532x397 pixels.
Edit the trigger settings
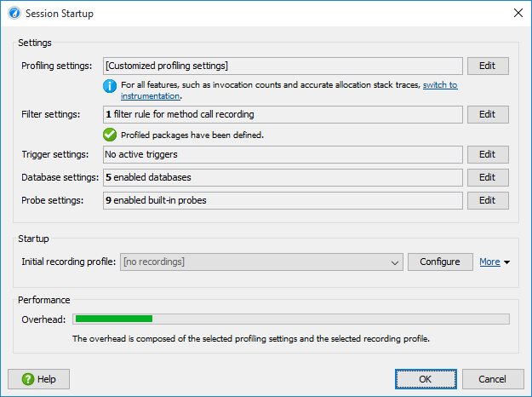click(488, 154)
